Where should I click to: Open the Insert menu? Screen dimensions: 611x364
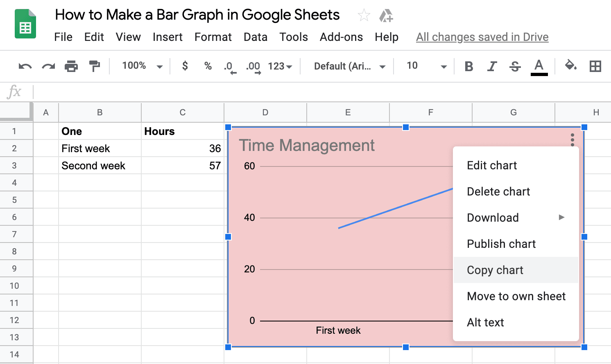coord(167,37)
